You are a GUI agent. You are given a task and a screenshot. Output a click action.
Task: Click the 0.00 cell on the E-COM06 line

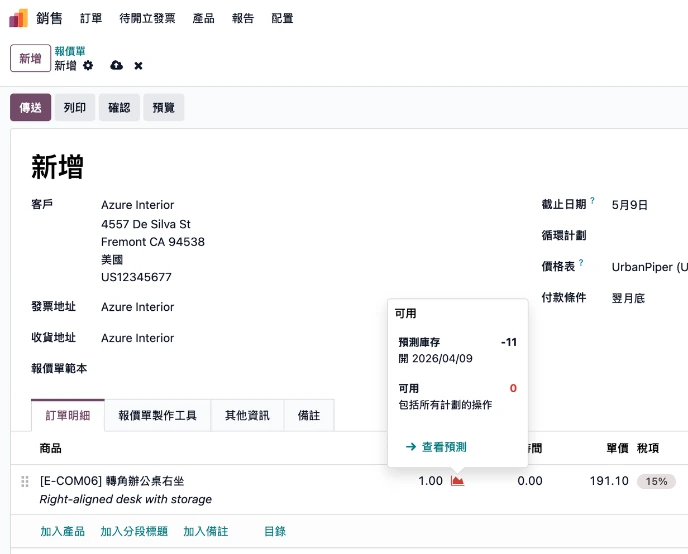(x=530, y=481)
